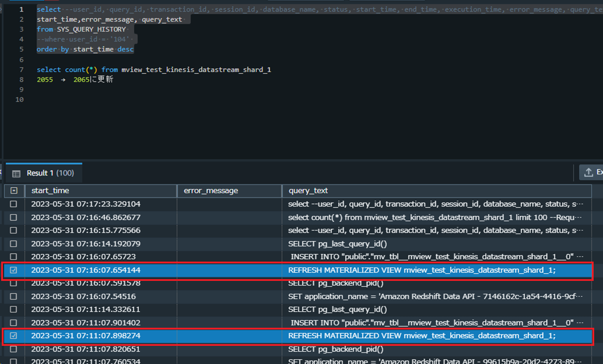Click the SELECT pg_last_query_id() cell at 07:16:14
This screenshot has width=603, height=364.
[x=338, y=244]
